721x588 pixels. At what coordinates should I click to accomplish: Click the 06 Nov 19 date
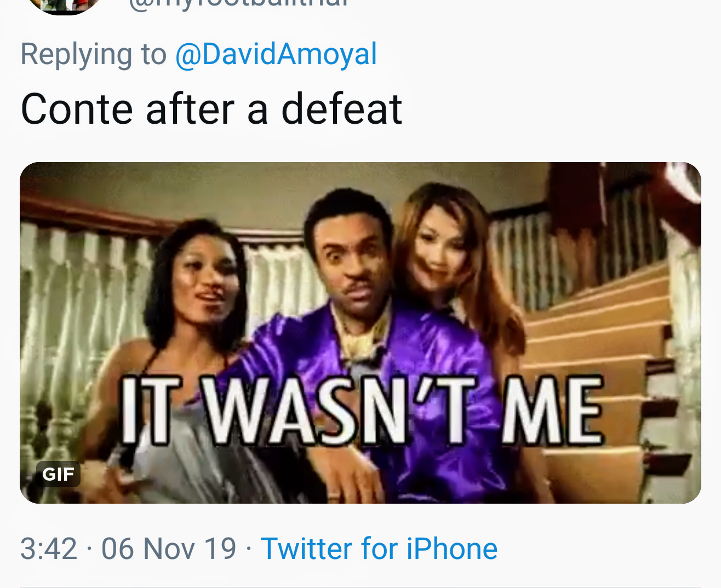coord(168,549)
